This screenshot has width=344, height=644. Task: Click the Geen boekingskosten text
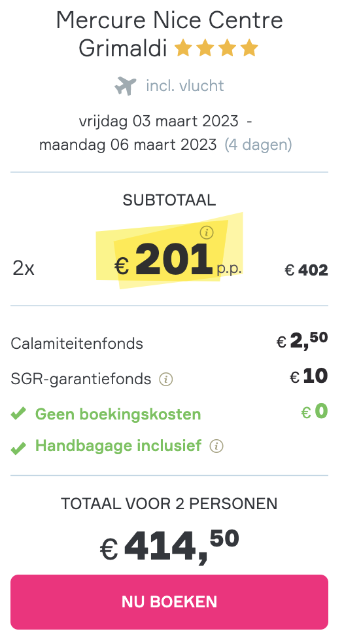pos(118,414)
